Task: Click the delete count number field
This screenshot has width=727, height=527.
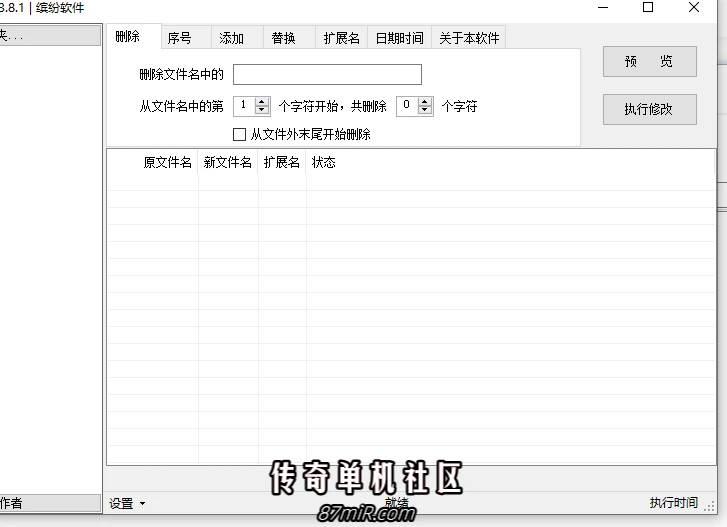Action: 408,106
